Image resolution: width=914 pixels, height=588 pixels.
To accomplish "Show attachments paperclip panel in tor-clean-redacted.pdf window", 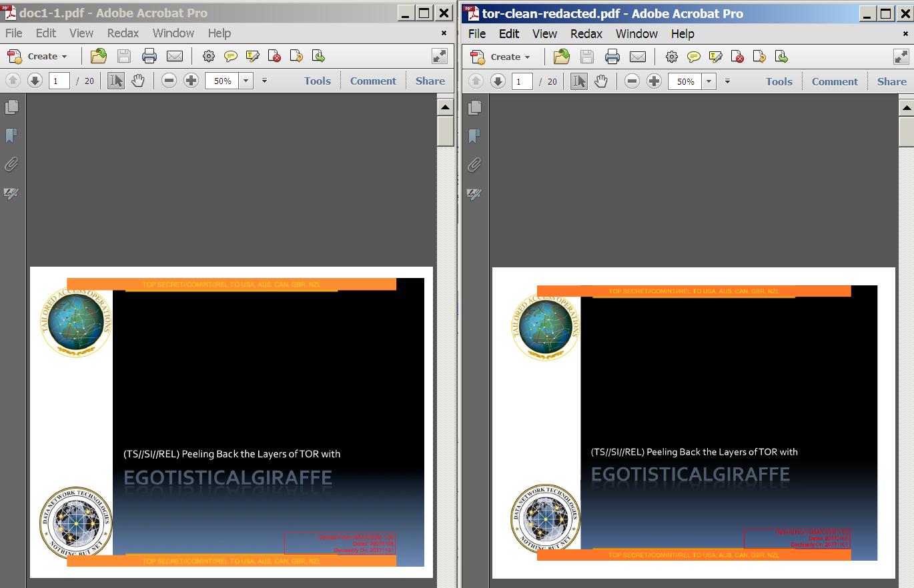I will 474,165.
